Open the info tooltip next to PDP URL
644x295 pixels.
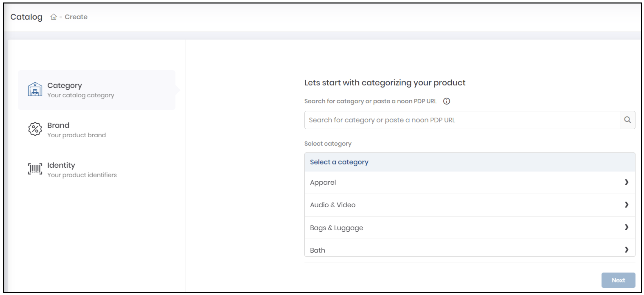[x=447, y=101]
